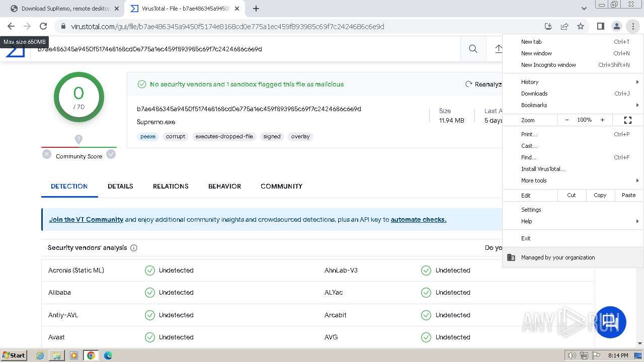
Task: Switch to the DETECTION tab
Action: pos(69,186)
